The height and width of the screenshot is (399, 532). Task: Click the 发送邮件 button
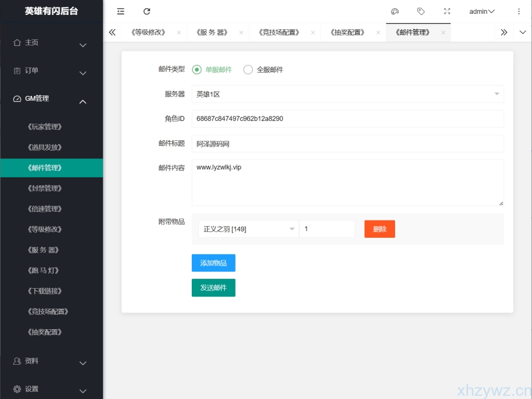[x=213, y=288]
